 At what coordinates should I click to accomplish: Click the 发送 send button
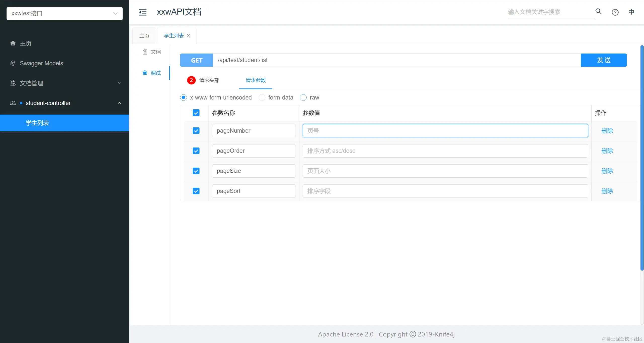point(603,60)
